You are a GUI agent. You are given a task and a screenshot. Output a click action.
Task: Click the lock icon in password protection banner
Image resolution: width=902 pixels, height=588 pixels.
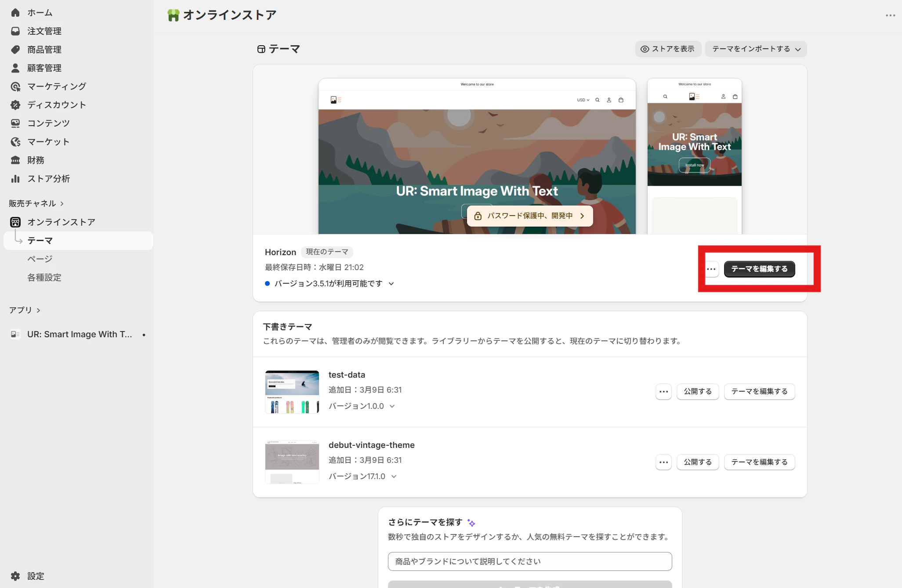click(478, 216)
